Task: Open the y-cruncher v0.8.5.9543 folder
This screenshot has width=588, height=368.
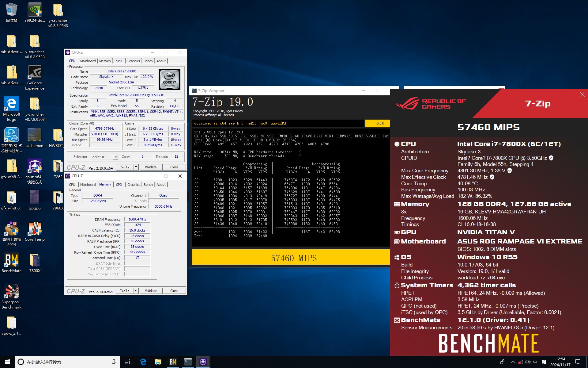Action: pyautogui.click(x=58, y=15)
